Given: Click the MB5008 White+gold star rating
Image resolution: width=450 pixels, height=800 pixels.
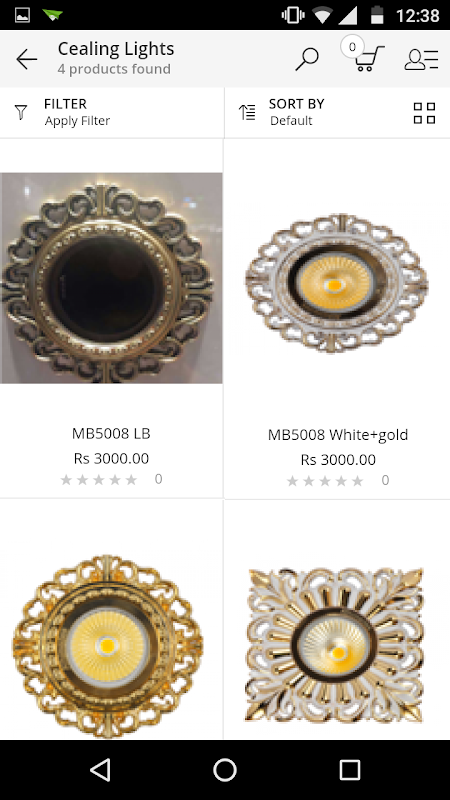Looking at the screenshot, I should point(326,481).
